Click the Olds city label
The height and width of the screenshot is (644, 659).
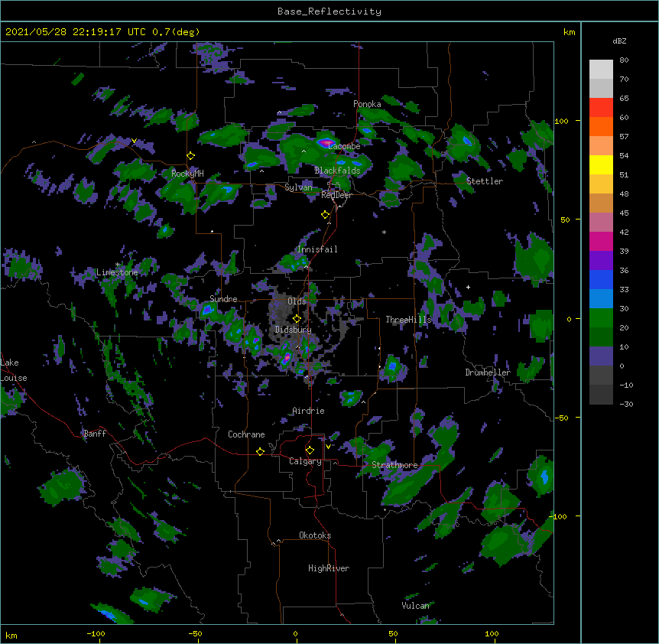(x=297, y=301)
